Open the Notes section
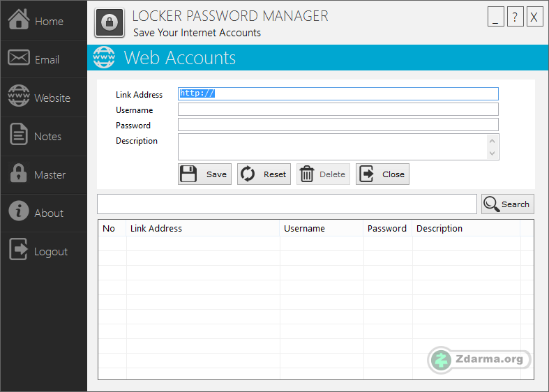The height and width of the screenshot is (392, 549). click(43, 136)
